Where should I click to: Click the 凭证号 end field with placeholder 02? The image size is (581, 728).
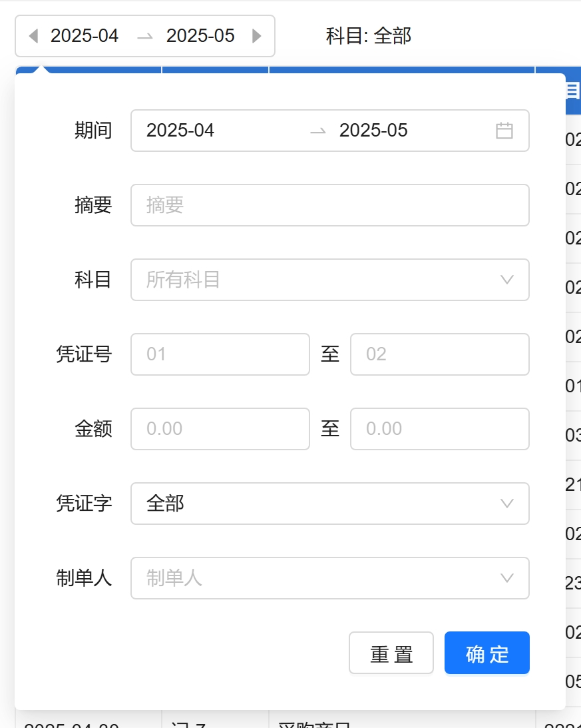439,354
